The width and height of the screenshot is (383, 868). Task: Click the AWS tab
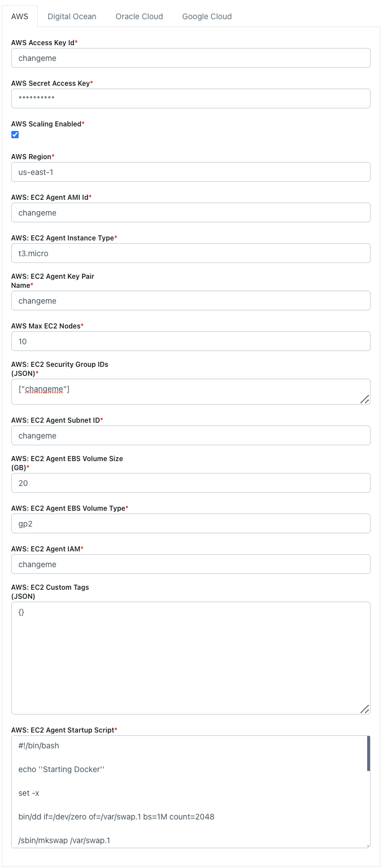(20, 16)
